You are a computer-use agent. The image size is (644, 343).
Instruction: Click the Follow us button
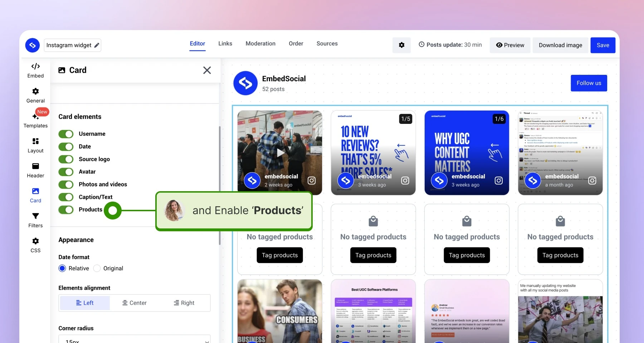[589, 83]
